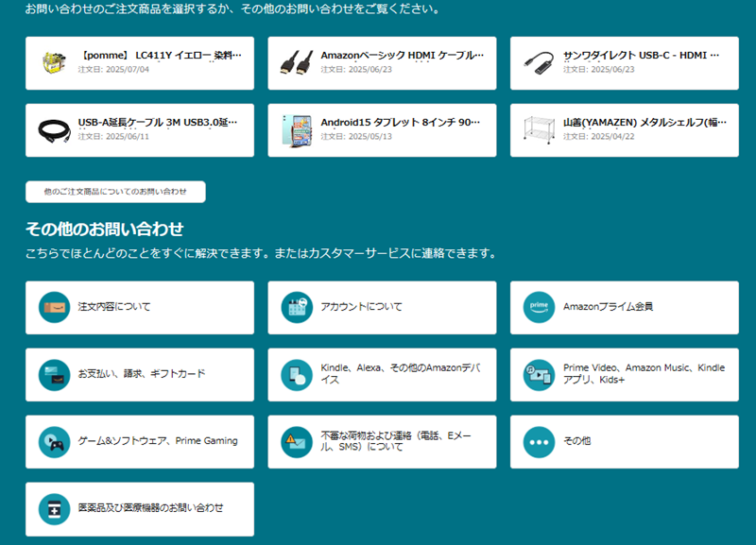Click the サンワダイレクト USB-C adapter thumbnail
The image size is (756, 545).
pos(539,63)
